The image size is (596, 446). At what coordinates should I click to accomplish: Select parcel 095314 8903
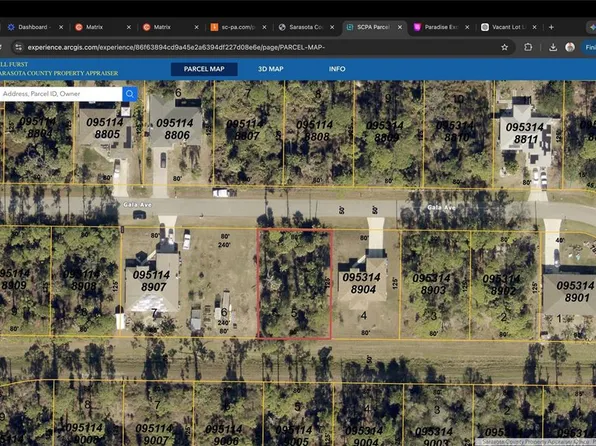coord(435,284)
